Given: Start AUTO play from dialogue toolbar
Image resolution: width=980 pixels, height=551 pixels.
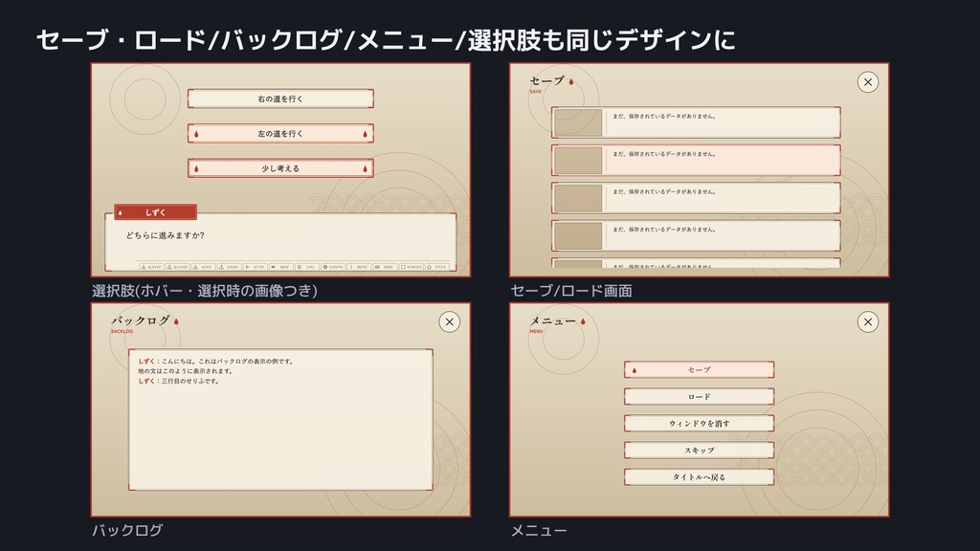Looking at the screenshot, I should pyautogui.click(x=255, y=267).
